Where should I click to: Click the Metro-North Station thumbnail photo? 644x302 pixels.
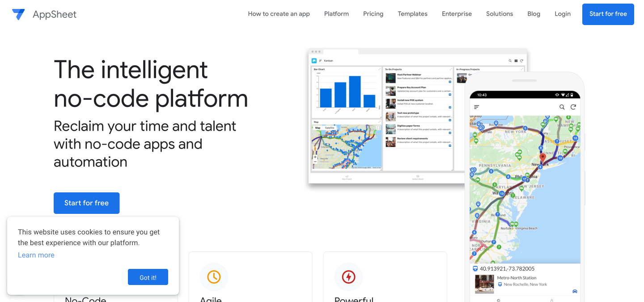(x=484, y=284)
